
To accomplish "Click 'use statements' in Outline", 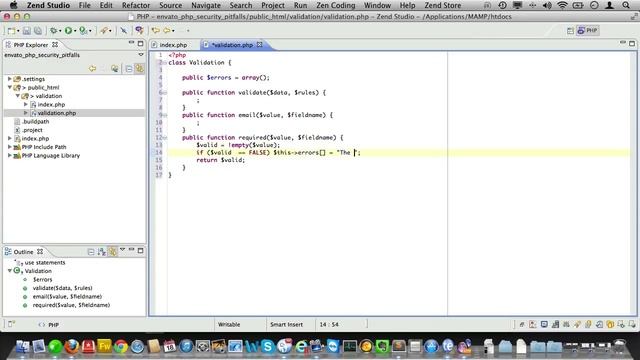I will 45,262.
